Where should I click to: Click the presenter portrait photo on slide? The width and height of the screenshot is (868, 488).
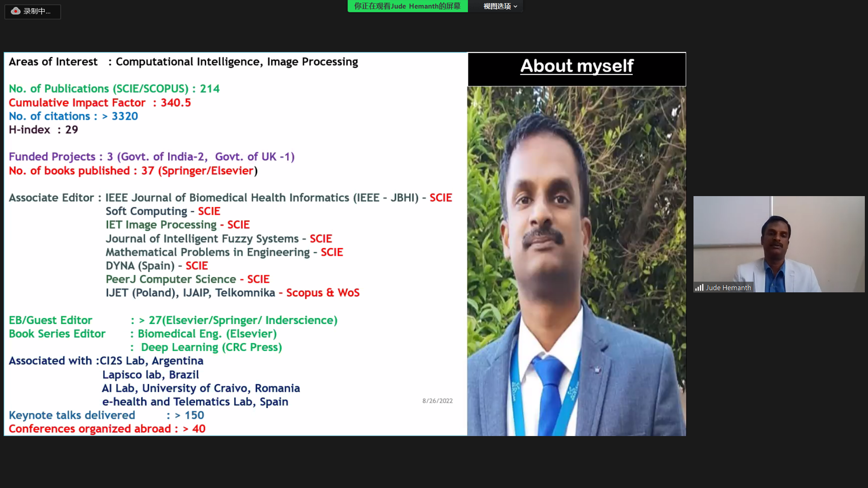pyautogui.click(x=576, y=261)
